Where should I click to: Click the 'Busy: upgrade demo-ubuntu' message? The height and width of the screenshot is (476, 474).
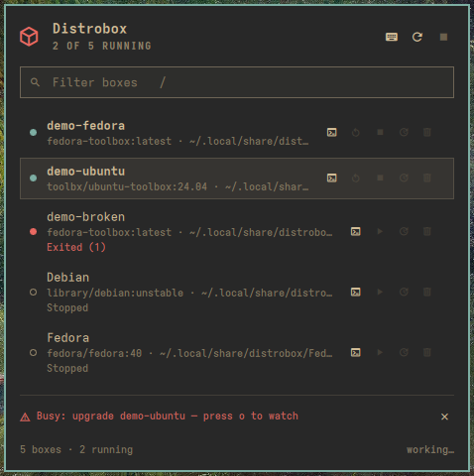coord(111,416)
